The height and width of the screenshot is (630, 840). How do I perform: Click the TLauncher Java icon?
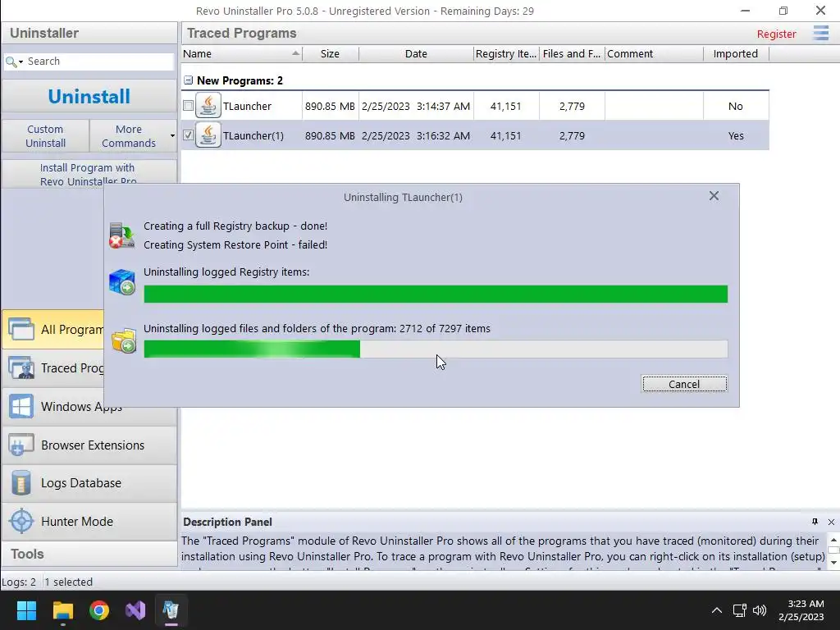[x=208, y=106]
